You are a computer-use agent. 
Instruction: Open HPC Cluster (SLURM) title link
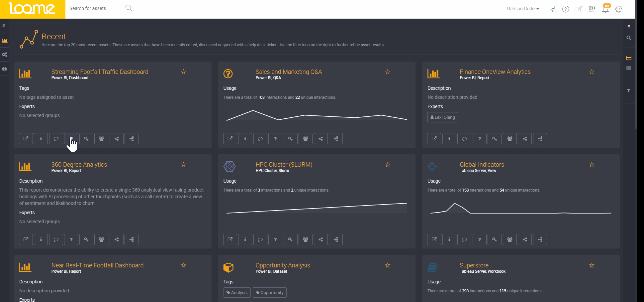284,165
